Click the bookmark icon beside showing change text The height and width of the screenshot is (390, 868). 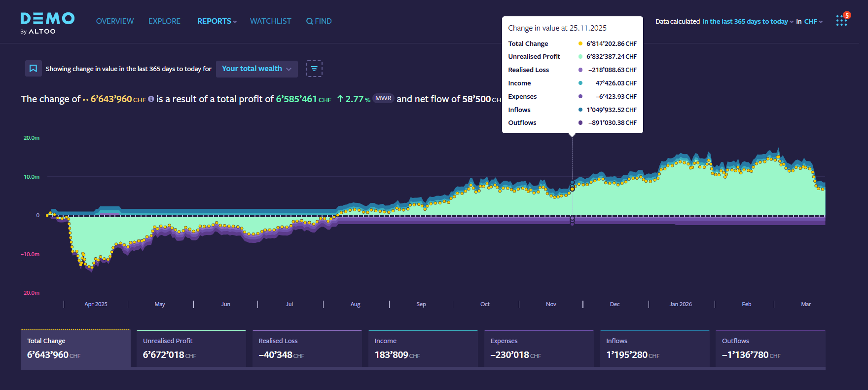point(33,69)
